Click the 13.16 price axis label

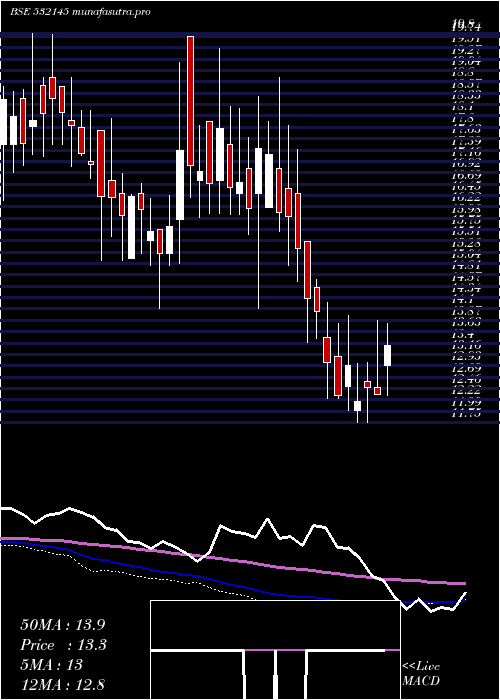[466, 346]
